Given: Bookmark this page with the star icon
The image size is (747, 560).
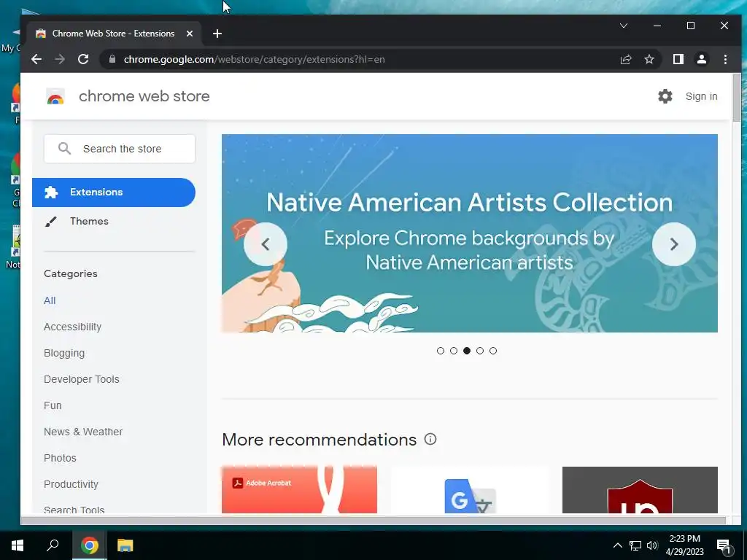Looking at the screenshot, I should point(649,59).
